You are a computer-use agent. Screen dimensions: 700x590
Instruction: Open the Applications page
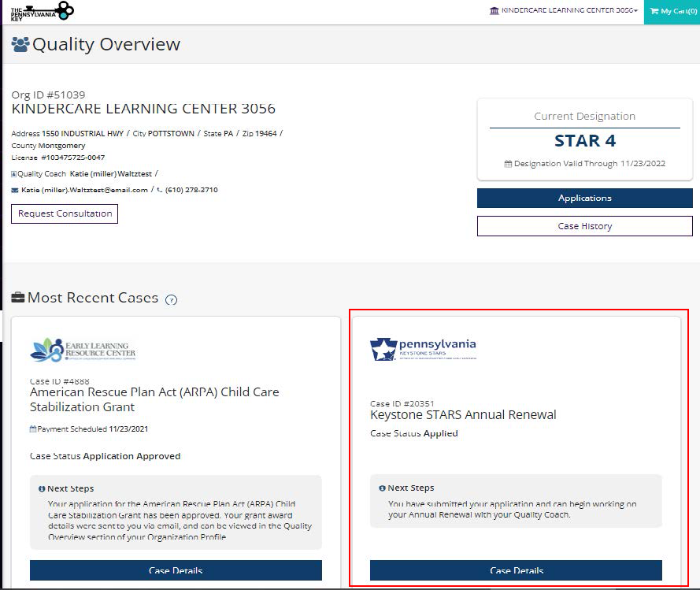coord(585,198)
